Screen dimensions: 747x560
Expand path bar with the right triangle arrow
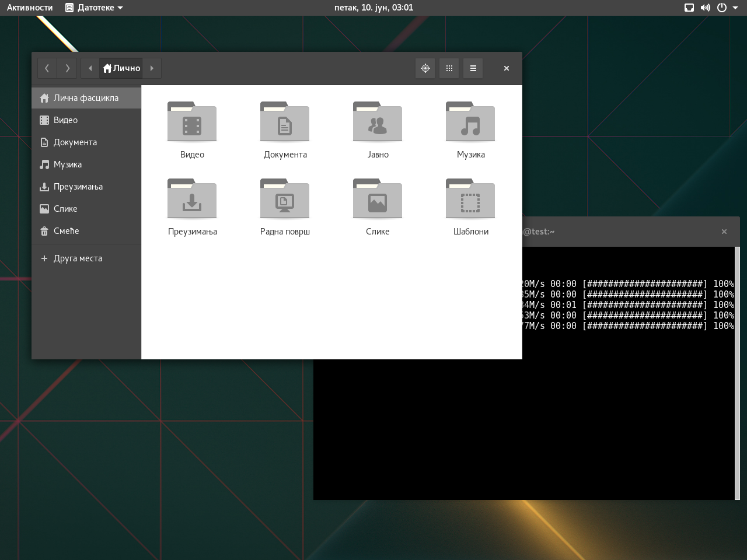(x=152, y=68)
